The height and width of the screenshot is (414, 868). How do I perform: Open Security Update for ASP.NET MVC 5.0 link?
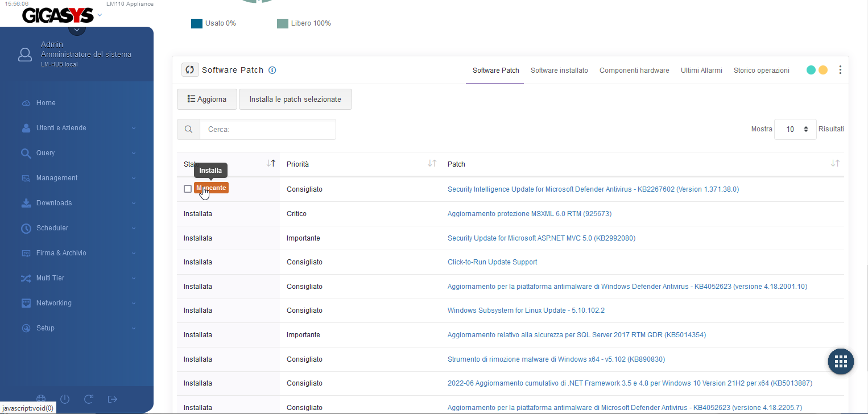point(542,238)
